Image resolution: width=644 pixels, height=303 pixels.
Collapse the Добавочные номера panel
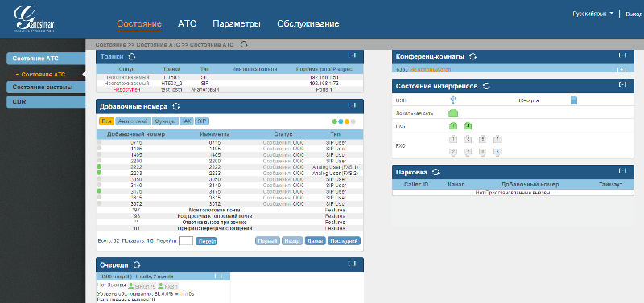[x=352, y=105]
